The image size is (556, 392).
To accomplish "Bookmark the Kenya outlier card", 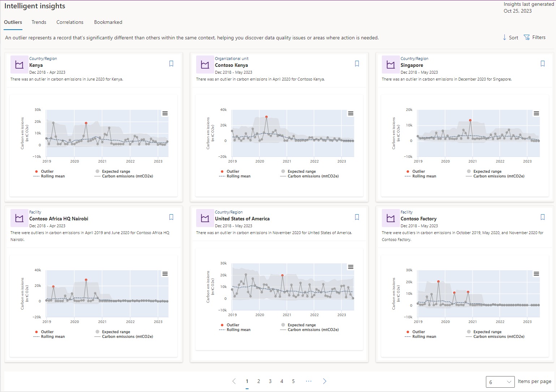I will 171,63.
